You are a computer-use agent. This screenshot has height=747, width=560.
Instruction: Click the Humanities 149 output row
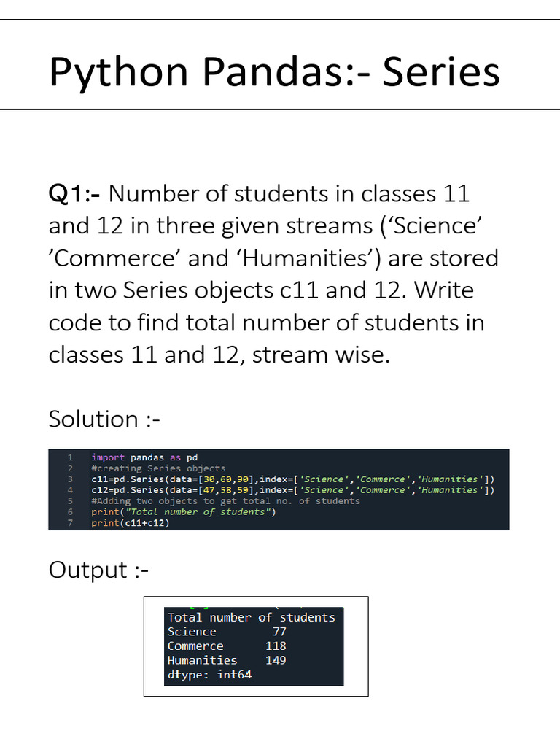[x=227, y=660]
